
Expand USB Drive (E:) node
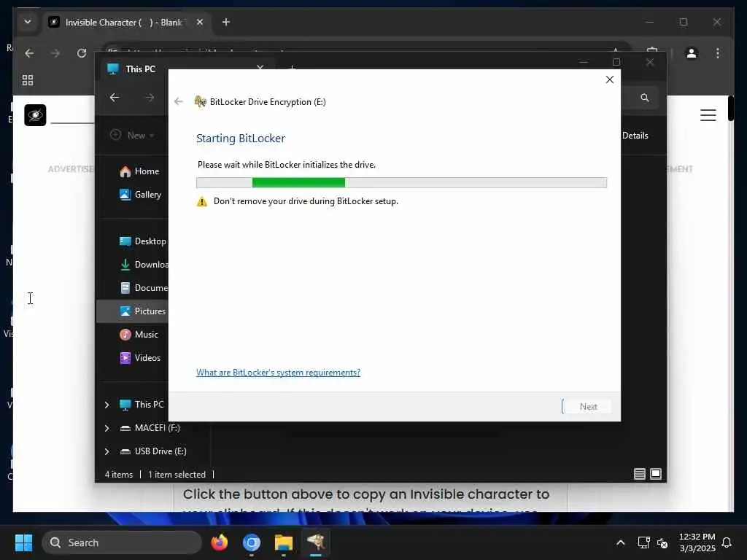click(107, 451)
